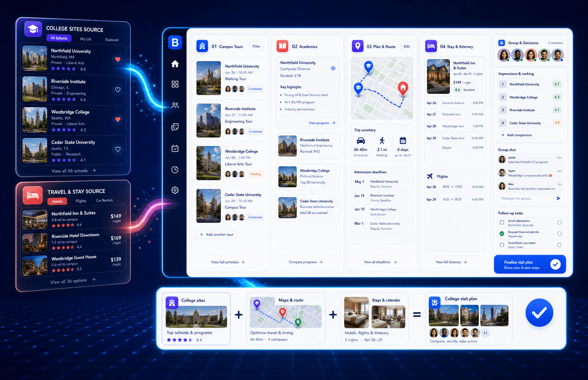Toggle favorite heart for Westbridge College

118,120
